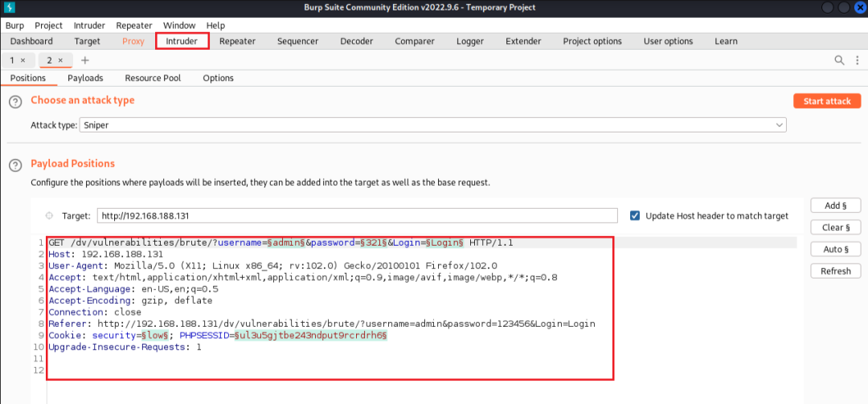868x404 pixels.
Task: Open the Project menu
Action: tap(49, 26)
